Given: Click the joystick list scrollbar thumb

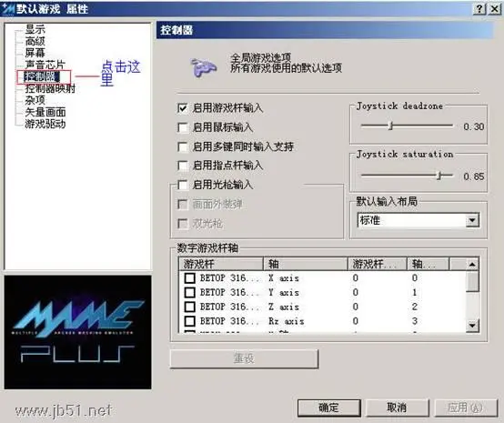Looking at the screenshot, I should click(472, 282).
